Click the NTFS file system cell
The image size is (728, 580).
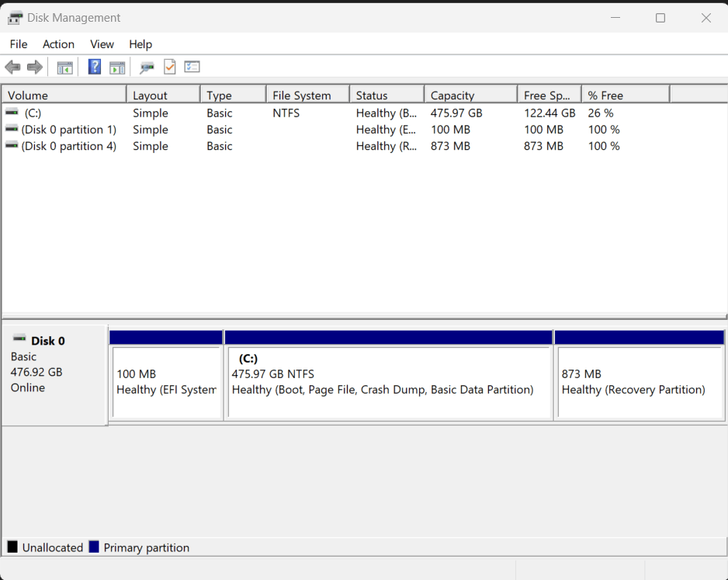[286, 113]
